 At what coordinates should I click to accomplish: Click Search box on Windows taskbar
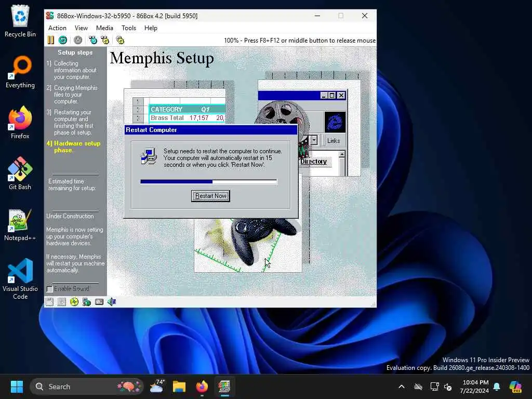87,387
